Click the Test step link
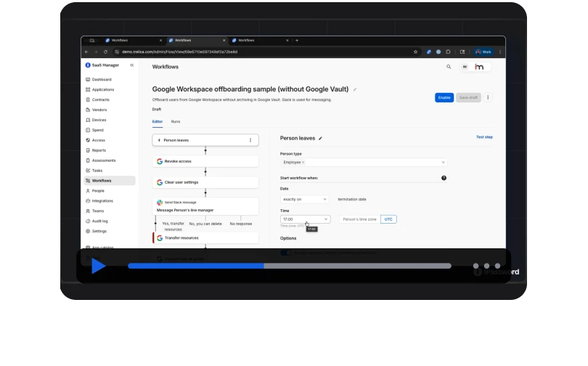The height and width of the screenshot is (366, 588). [x=484, y=137]
